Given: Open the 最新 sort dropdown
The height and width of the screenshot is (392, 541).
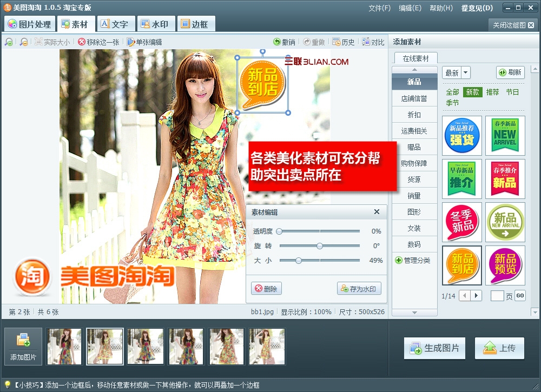Looking at the screenshot, I should pyautogui.click(x=456, y=73).
